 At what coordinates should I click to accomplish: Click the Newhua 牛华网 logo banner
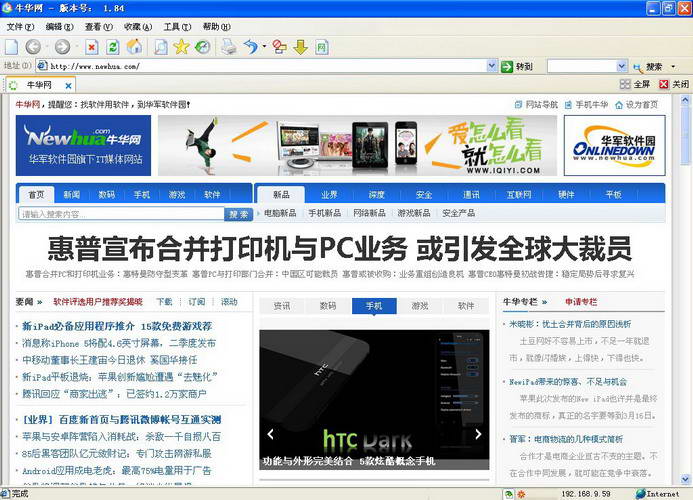pos(83,145)
